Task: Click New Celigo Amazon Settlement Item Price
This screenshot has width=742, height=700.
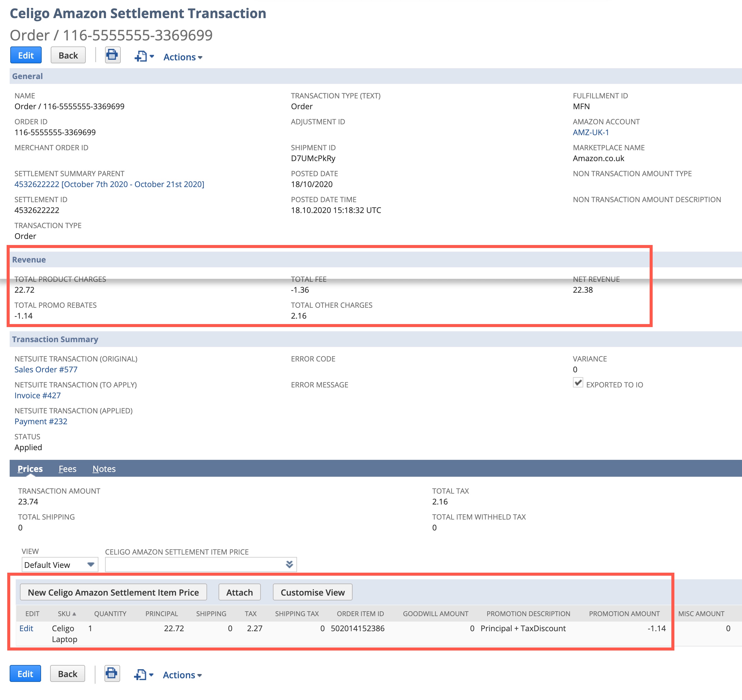Action: 114,592
